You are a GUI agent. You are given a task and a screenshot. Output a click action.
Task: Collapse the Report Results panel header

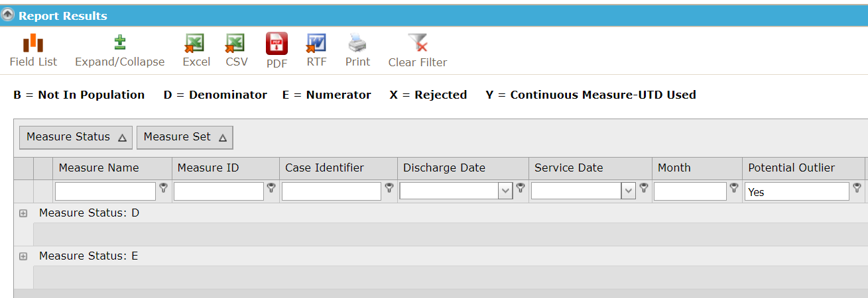coord(9,15)
